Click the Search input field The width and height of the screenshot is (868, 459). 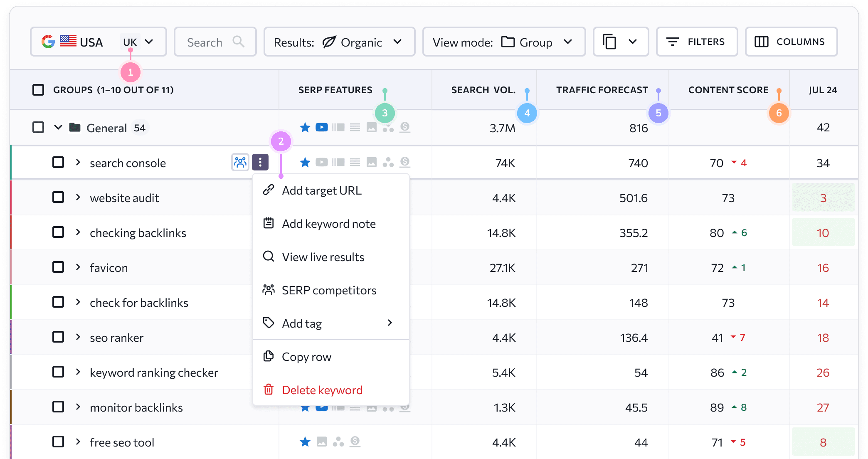(215, 42)
